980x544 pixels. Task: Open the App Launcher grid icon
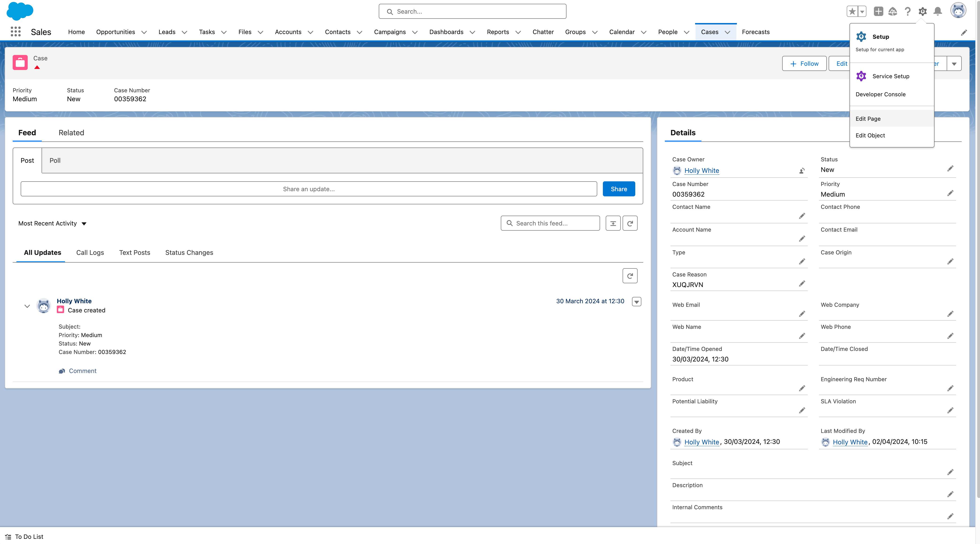(15, 32)
